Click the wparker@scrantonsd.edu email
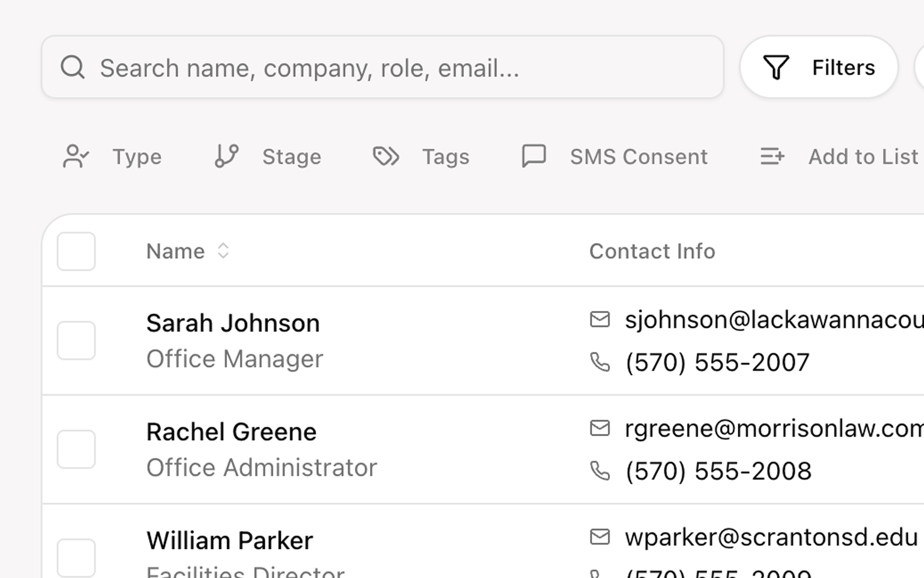The image size is (924, 578). 771,538
